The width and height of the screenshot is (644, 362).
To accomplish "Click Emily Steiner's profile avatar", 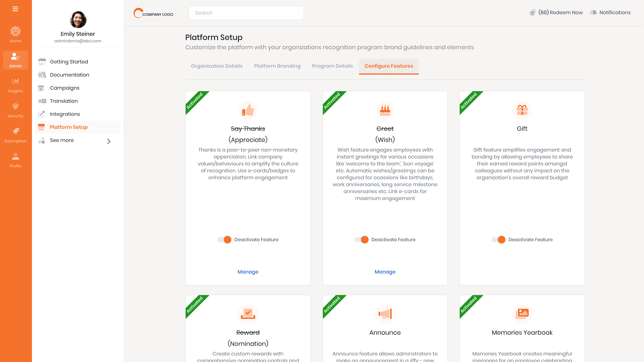I will [78, 19].
